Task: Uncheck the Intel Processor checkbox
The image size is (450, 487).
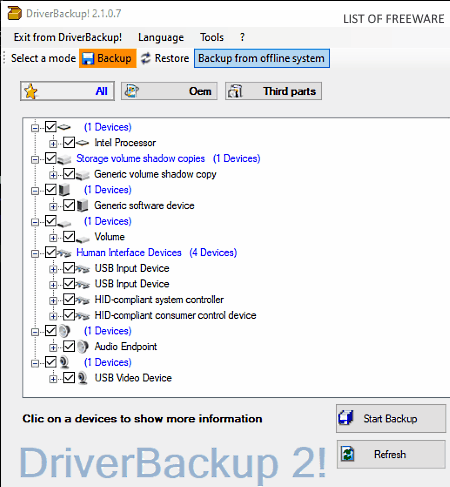Action: point(69,143)
